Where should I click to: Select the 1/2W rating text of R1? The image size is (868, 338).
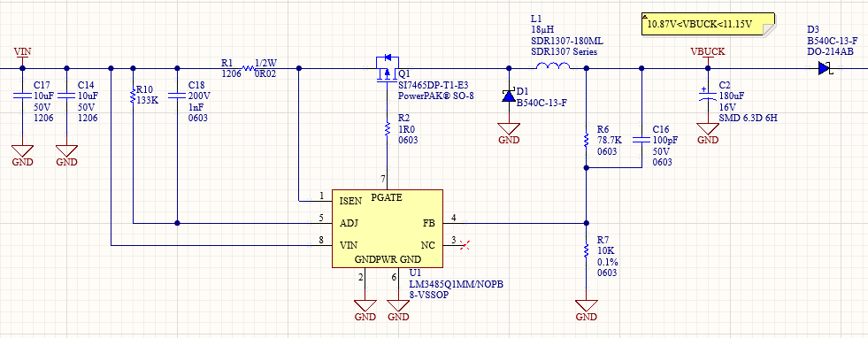click(x=265, y=63)
